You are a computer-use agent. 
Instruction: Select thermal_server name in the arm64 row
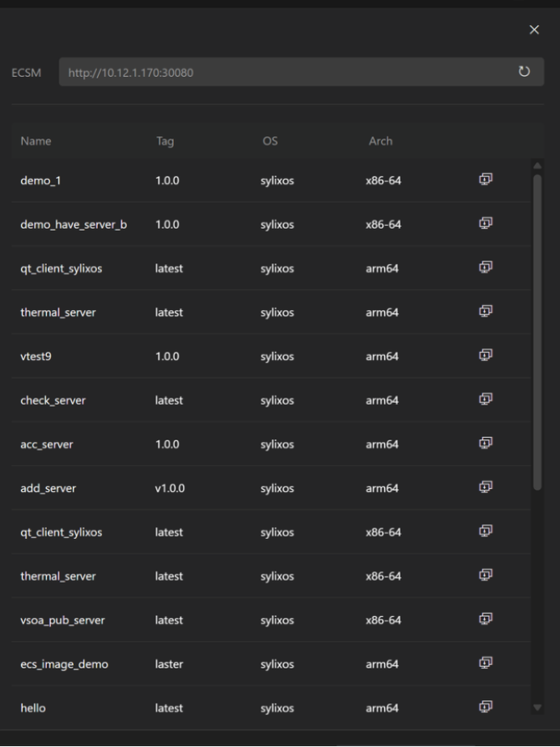click(x=58, y=312)
